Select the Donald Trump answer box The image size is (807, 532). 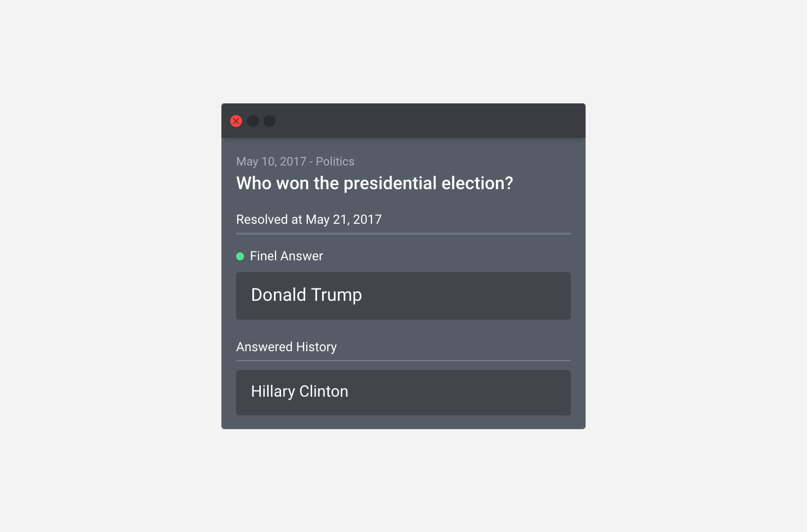coord(306,295)
